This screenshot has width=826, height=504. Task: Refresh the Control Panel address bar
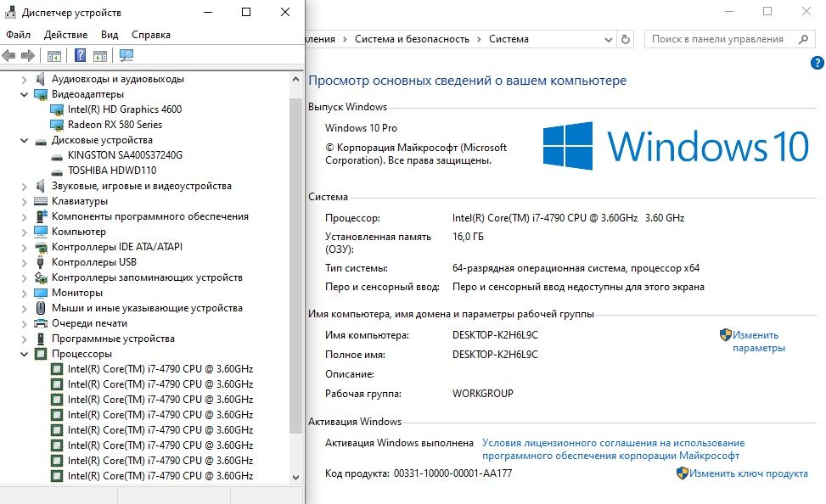[x=626, y=39]
